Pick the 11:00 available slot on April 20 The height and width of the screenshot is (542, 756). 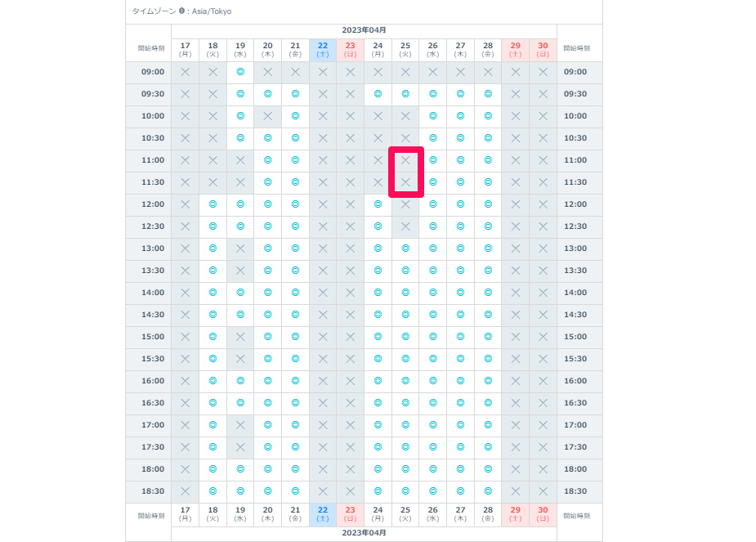[x=267, y=160]
